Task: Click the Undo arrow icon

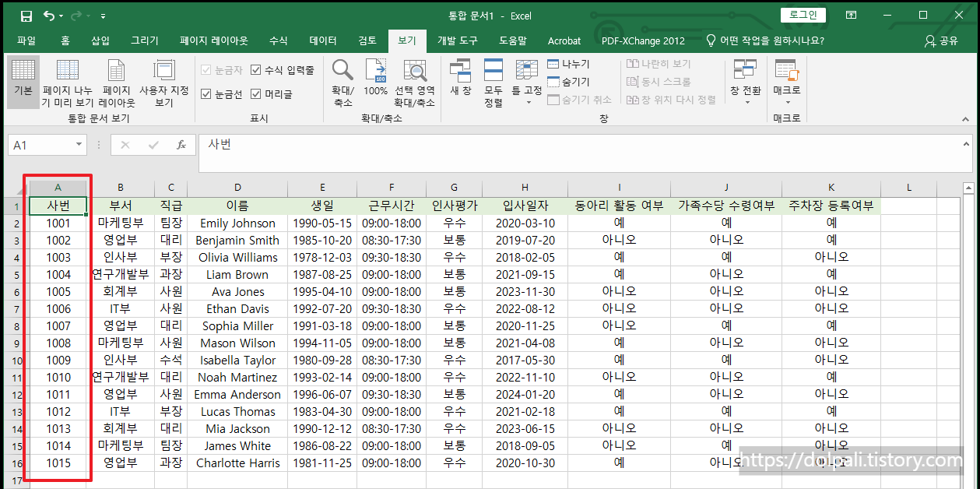Action: point(49,16)
